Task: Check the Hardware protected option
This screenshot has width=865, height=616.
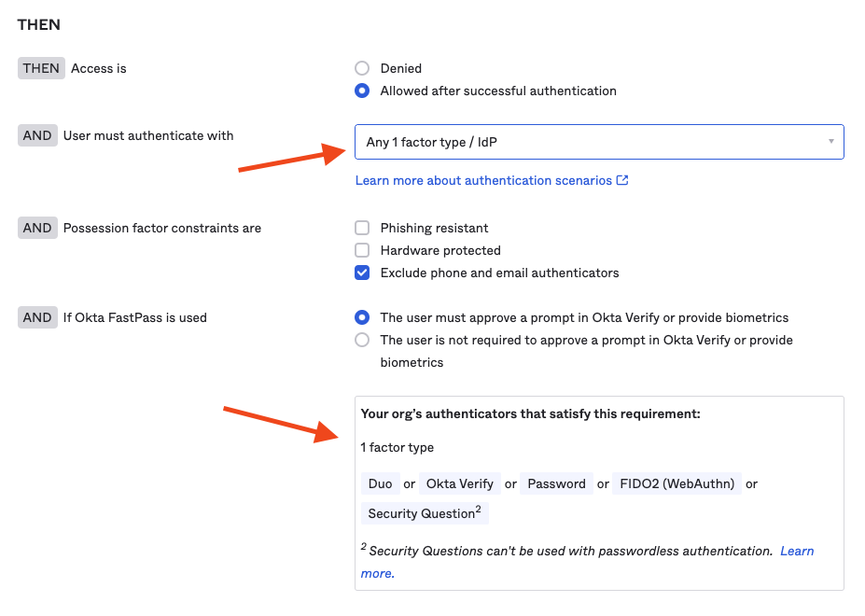Action: [x=362, y=251]
